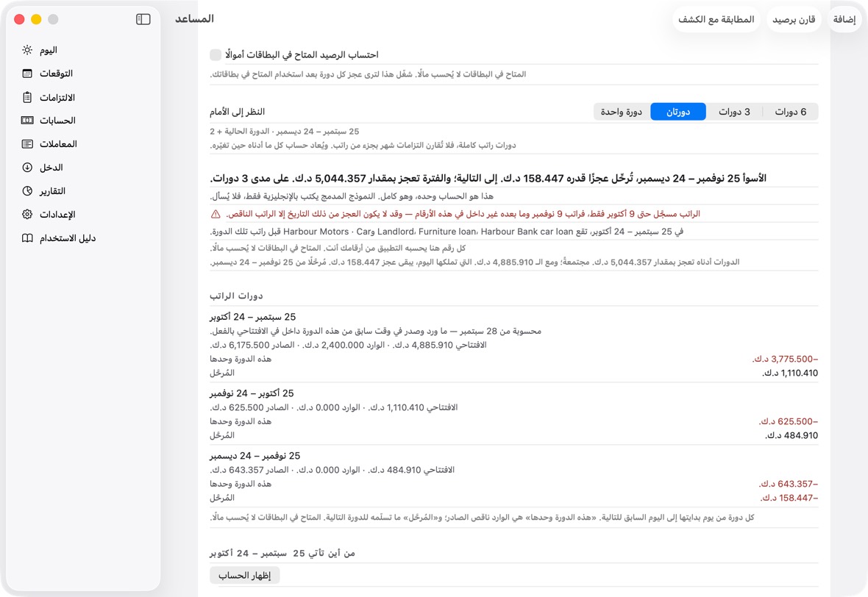Screen dimensions: 868x597
Task: Toggle the sidebar with the panel icon
Action: click(143, 19)
